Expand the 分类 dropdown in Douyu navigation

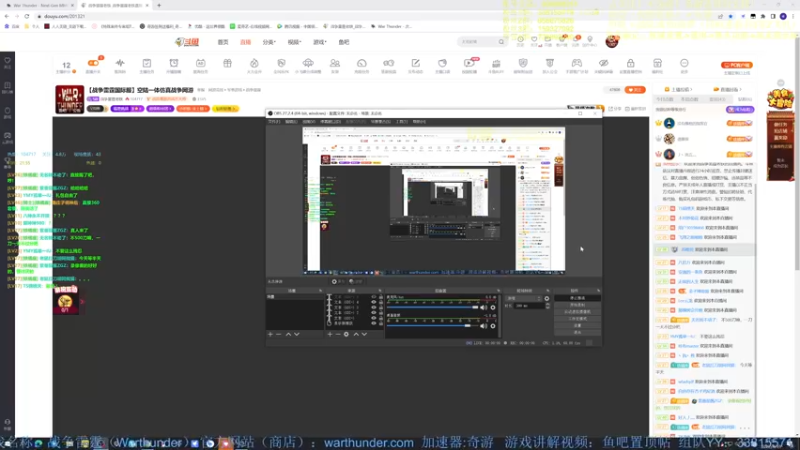[269, 42]
